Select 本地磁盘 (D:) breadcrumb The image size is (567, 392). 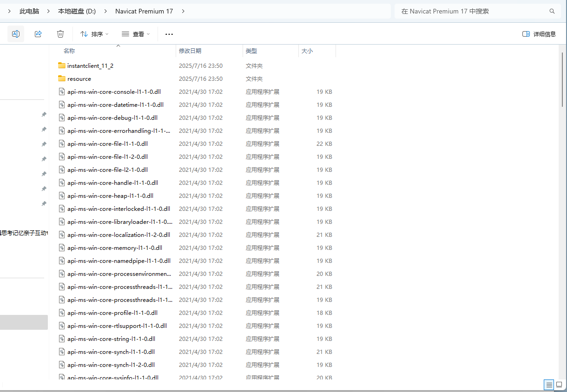[x=77, y=11]
